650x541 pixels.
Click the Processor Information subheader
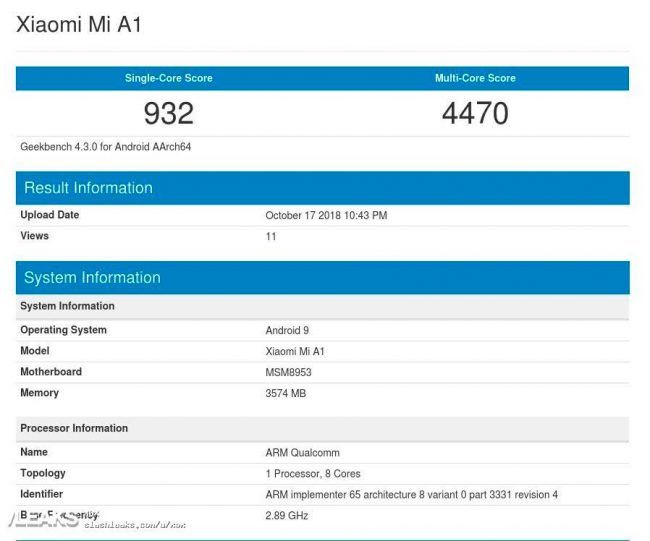tap(323, 429)
